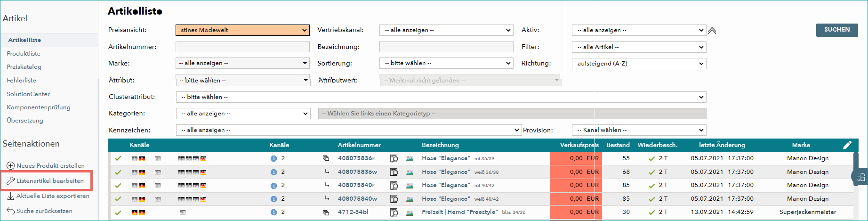
Task: Click Verkaufspreis column header
Action: click(579, 145)
